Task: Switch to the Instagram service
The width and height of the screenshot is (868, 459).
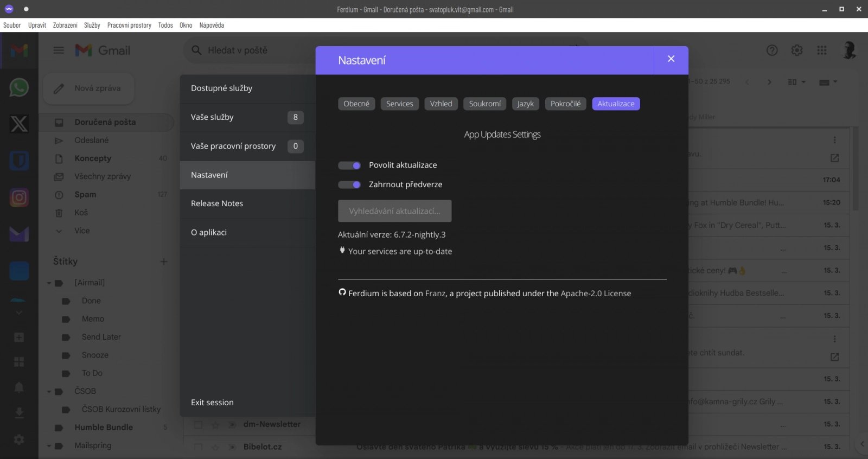Action: click(x=19, y=197)
